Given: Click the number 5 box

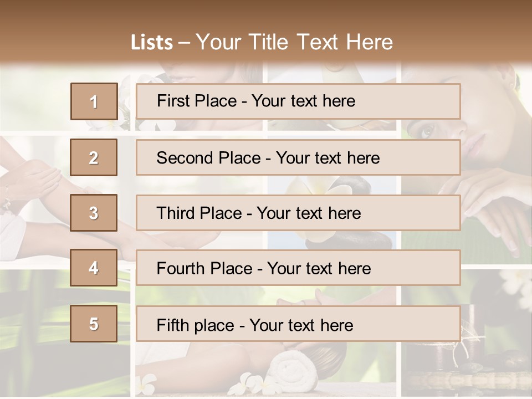Looking at the screenshot, I should pos(94,323).
